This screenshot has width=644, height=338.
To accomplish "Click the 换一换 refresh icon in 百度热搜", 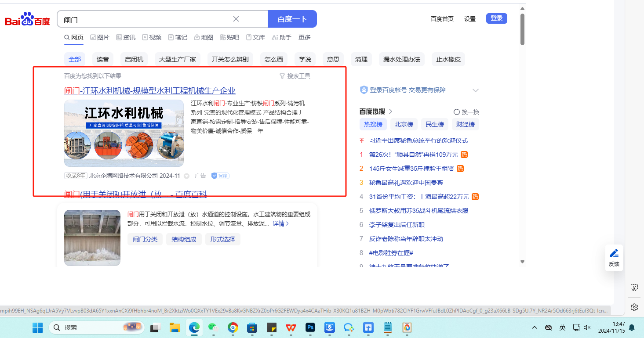I will pos(457,112).
